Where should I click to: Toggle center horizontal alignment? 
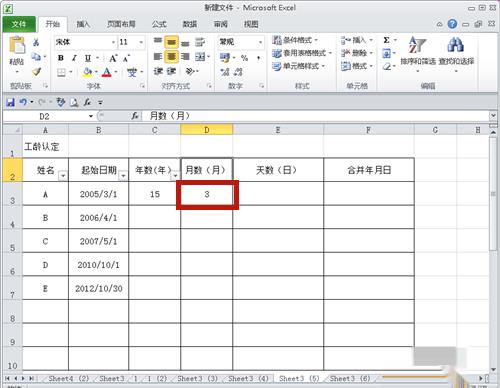point(171,57)
